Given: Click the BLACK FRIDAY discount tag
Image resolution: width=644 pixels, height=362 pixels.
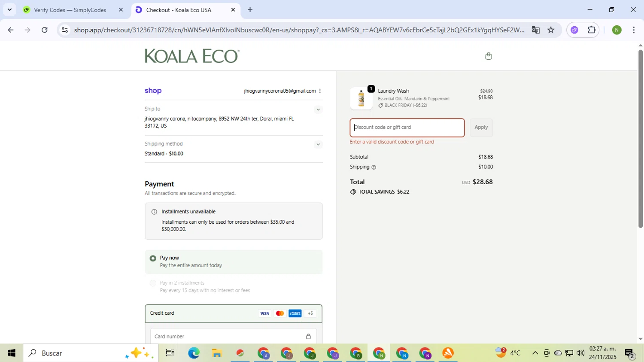Looking at the screenshot, I should [403, 105].
